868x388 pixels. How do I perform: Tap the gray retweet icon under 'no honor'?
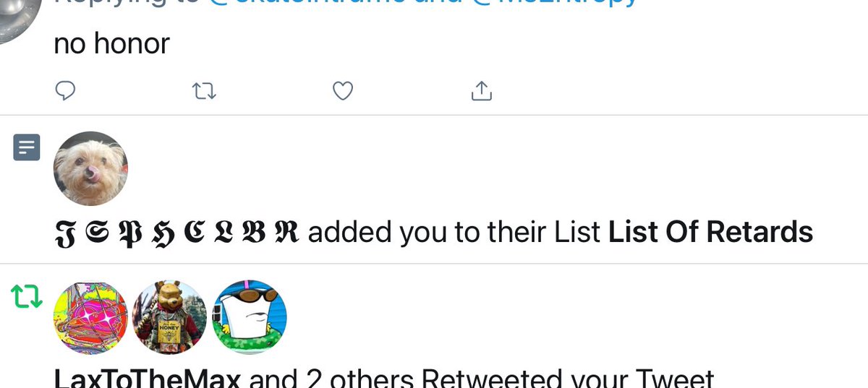coord(204,91)
